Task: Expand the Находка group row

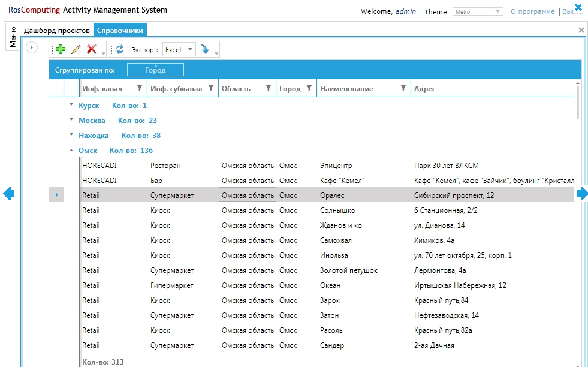Action: click(x=71, y=135)
